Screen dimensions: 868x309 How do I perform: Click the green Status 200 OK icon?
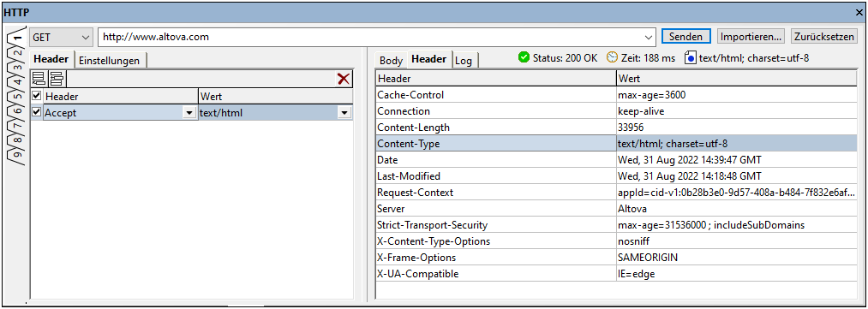point(524,57)
